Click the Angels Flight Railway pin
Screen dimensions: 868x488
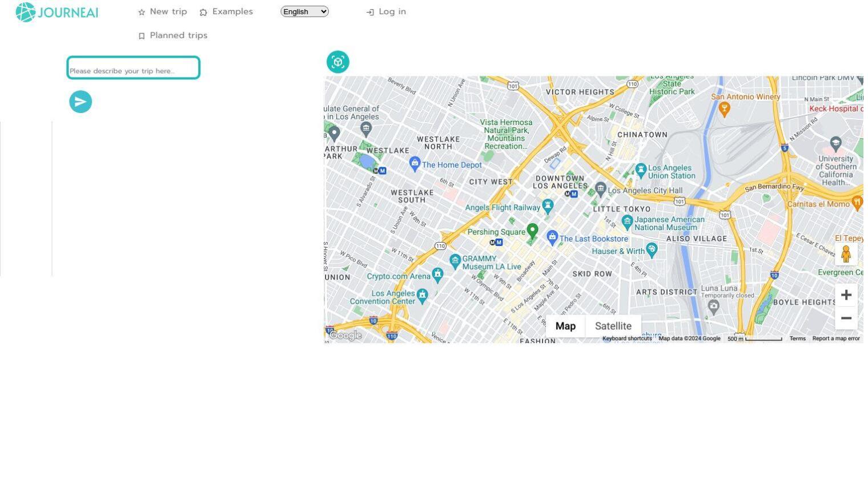tap(548, 206)
